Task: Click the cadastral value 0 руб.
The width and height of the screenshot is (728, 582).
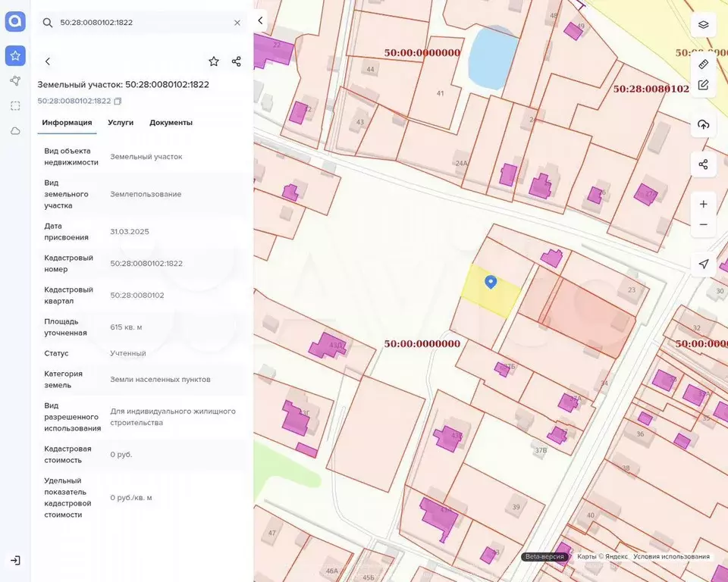Action: pyautogui.click(x=121, y=455)
